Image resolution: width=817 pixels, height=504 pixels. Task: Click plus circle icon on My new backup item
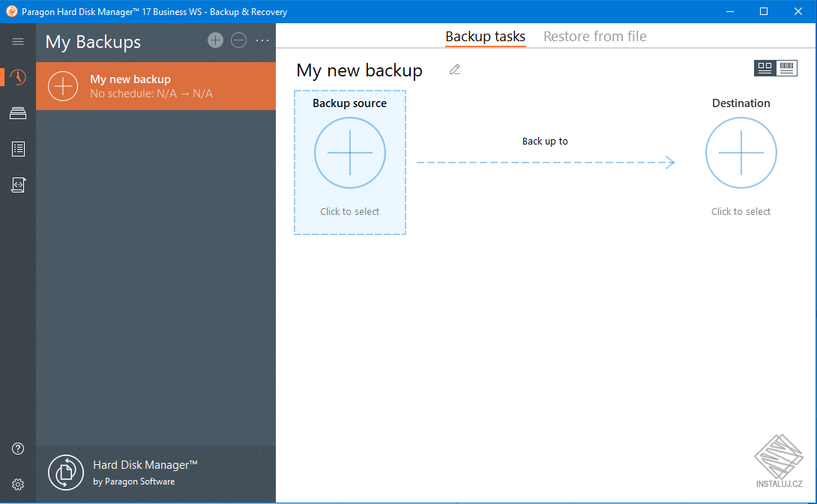click(x=63, y=86)
